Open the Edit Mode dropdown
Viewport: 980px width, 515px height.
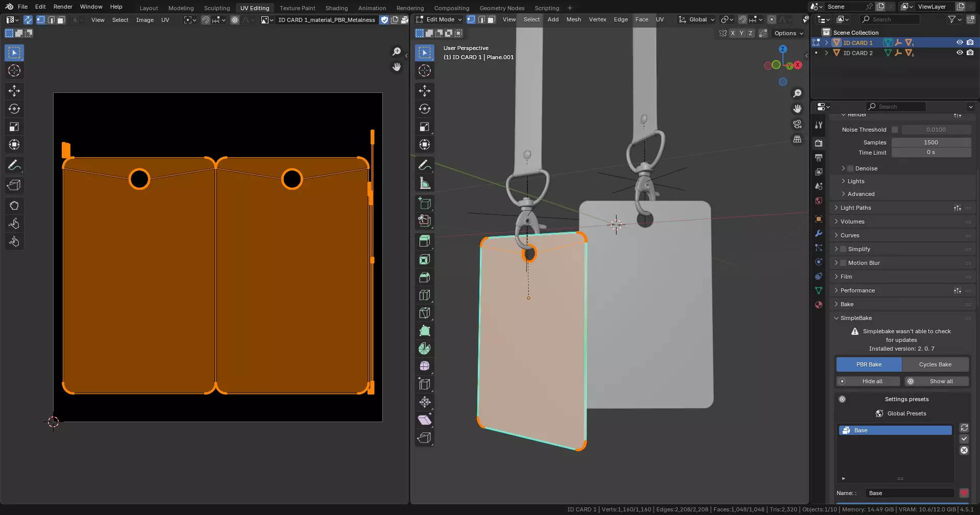click(439, 19)
